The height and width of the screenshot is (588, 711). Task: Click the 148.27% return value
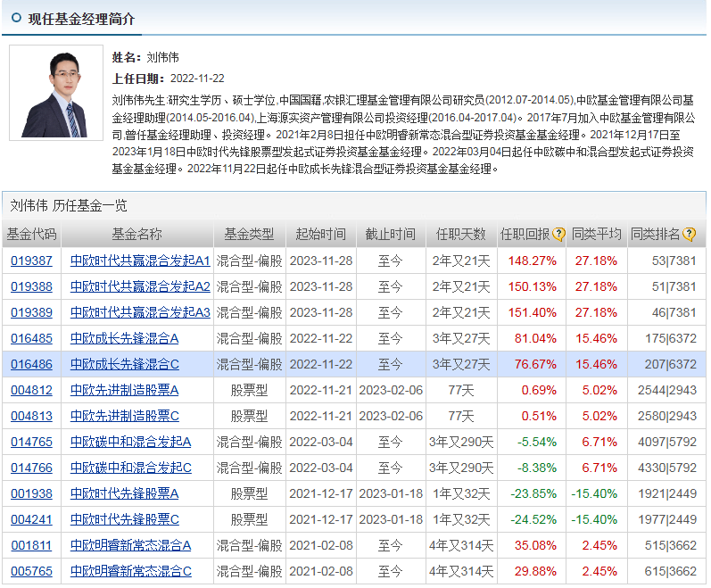click(532, 261)
